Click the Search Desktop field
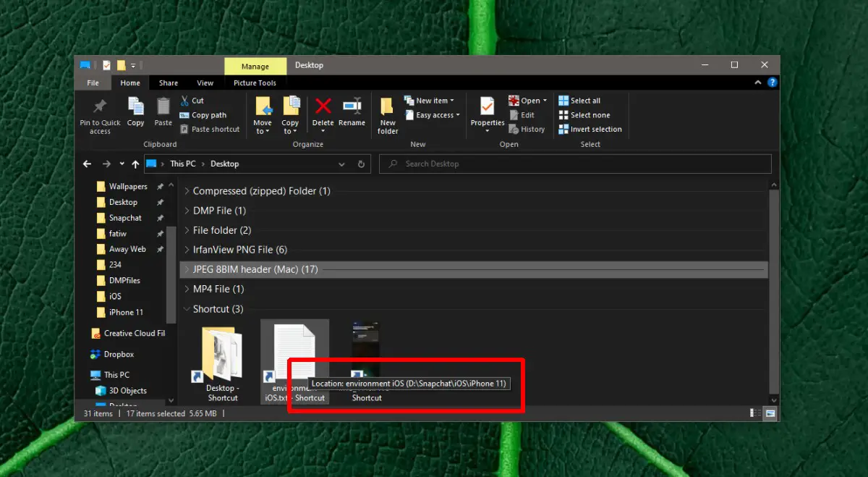Image resolution: width=868 pixels, height=477 pixels. [575, 164]
